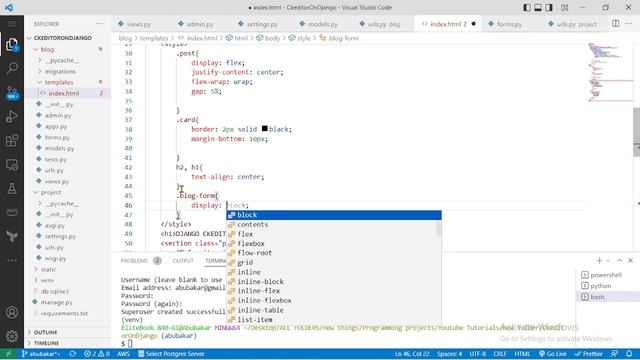Open the Testing flask view
Screen dimensions: 640x360
12,189
